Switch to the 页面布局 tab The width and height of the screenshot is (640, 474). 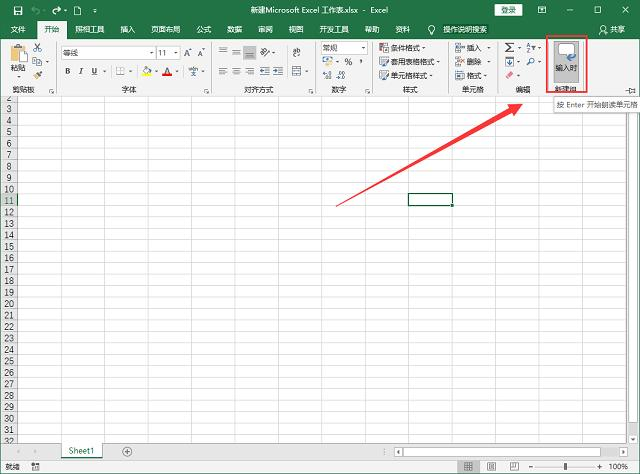click(x=165, y=29)
